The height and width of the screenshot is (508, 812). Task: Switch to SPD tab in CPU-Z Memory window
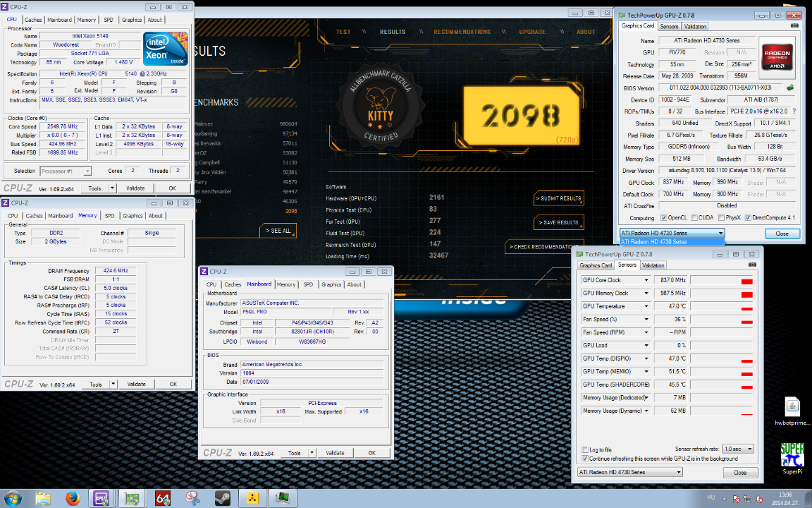(109, 216)
